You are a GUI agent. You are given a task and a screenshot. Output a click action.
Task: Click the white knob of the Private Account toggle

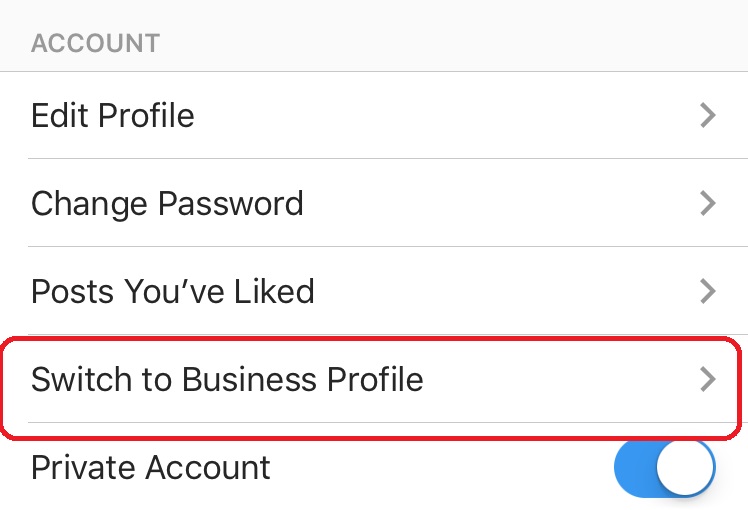click(x=688, y=468)
